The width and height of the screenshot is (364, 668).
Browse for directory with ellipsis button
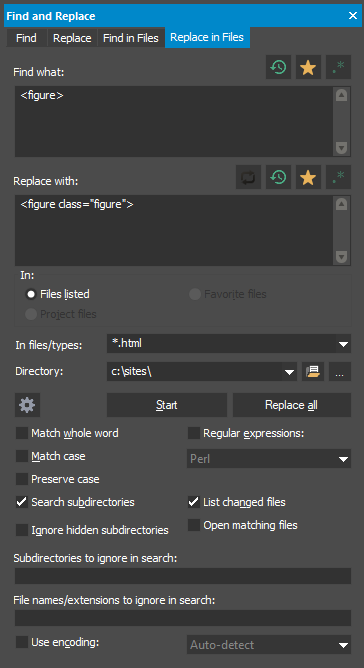pyautogui.click(x=340, y=371)
